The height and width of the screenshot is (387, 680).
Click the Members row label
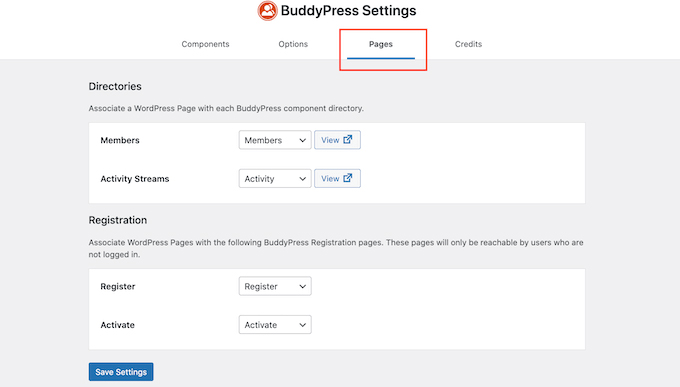point(120,140)
